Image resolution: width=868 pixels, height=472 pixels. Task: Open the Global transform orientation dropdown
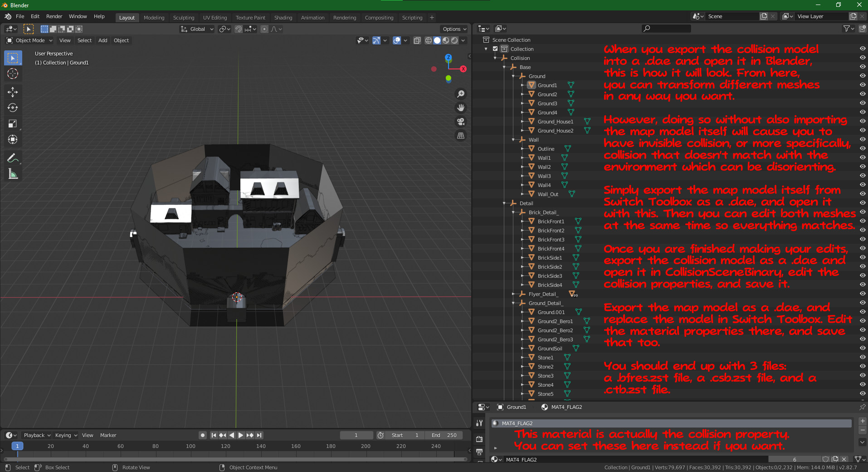click(197, 29)
